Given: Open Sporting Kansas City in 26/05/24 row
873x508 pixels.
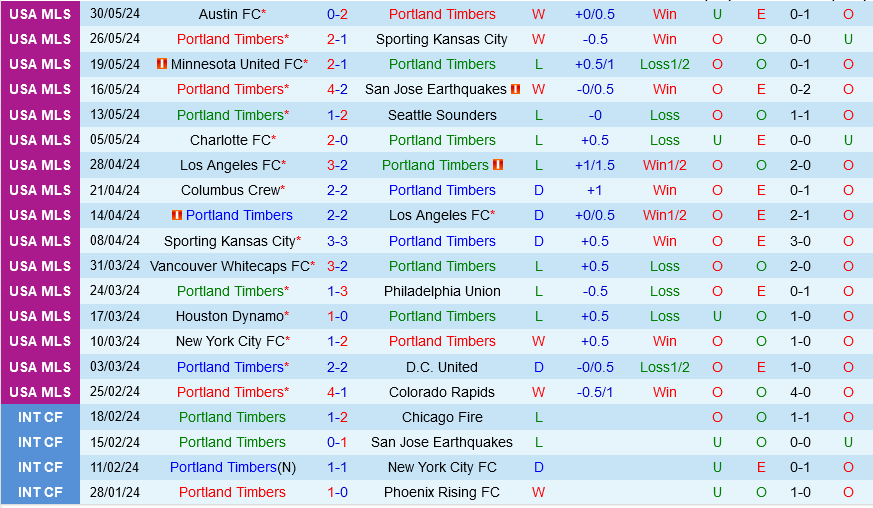Looking at the screenshot, I should point(441,39).
